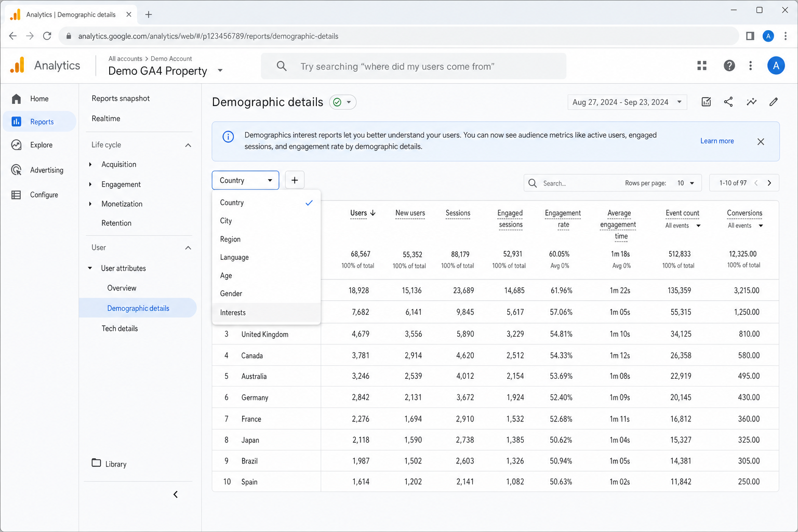This screenshot has width=798, height=532.
Task: Collapse the Life cycle section
Action: (188, 145)
